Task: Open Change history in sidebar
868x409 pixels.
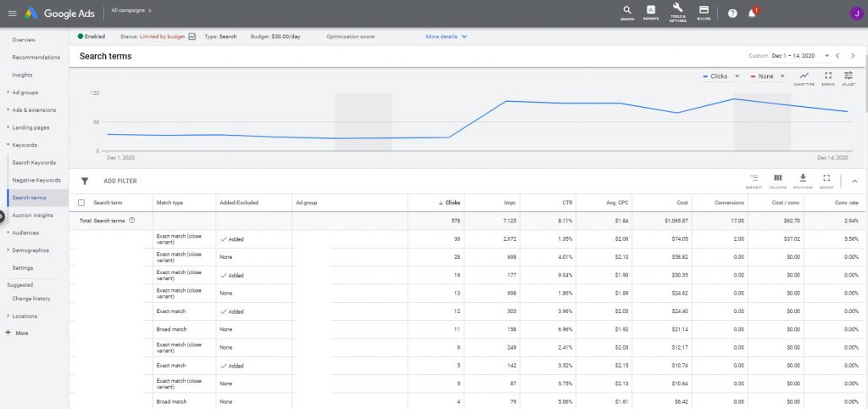Action: 31,299
